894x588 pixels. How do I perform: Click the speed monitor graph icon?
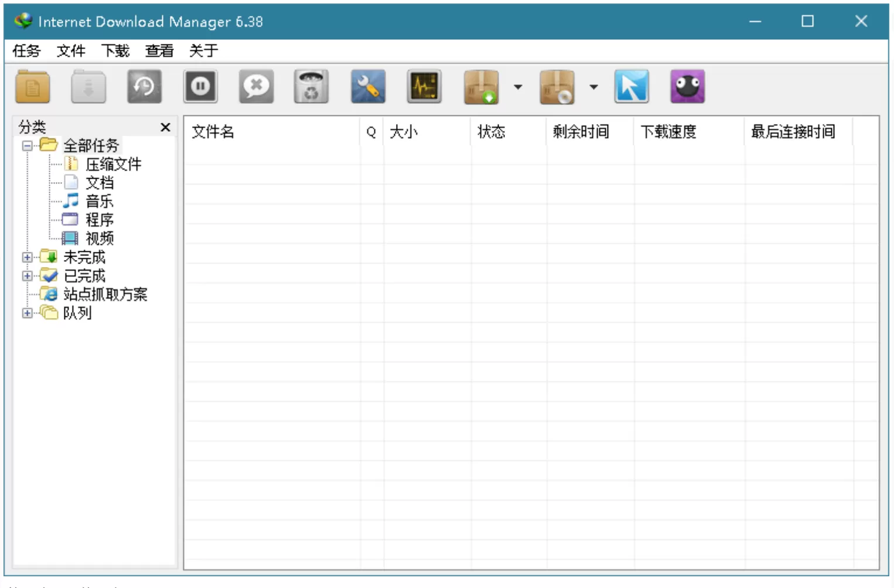424,87
